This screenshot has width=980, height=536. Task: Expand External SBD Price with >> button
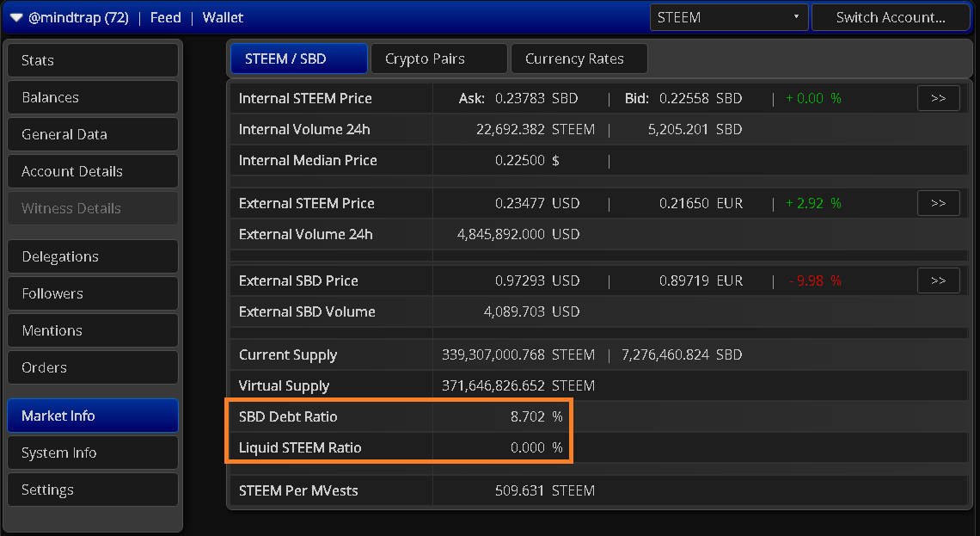[938, 280]
